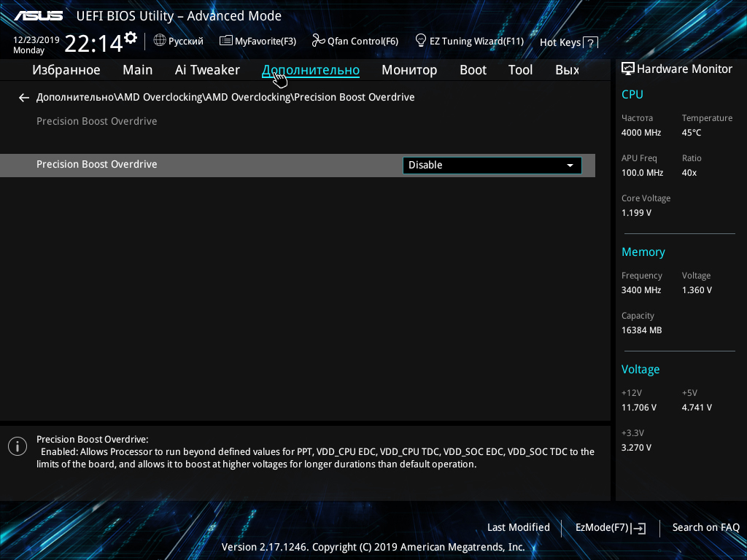Open the Tool tab

pyautogui.click(x=520, y=70)
